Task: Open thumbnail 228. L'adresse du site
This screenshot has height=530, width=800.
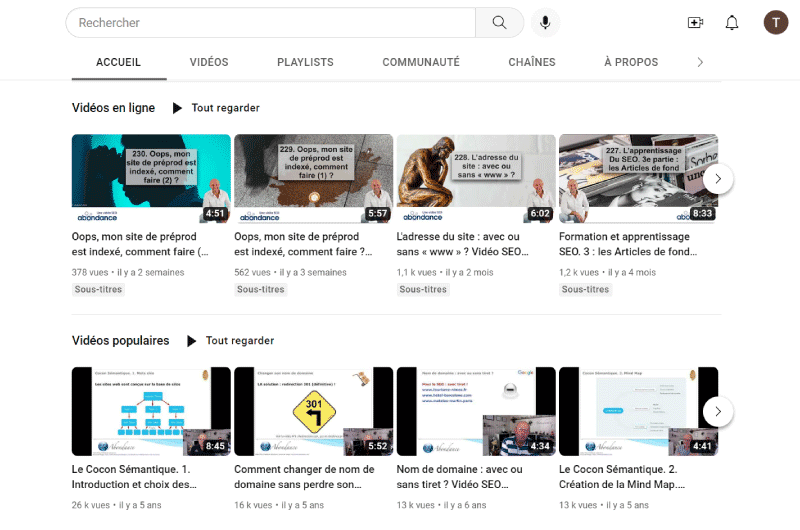Action: coord(476,179)
